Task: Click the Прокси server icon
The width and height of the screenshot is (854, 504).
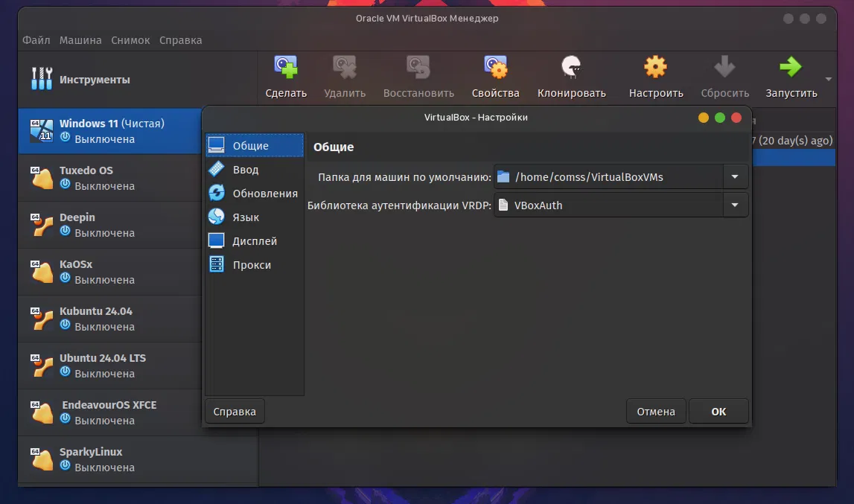Action: tap(216, 264)
